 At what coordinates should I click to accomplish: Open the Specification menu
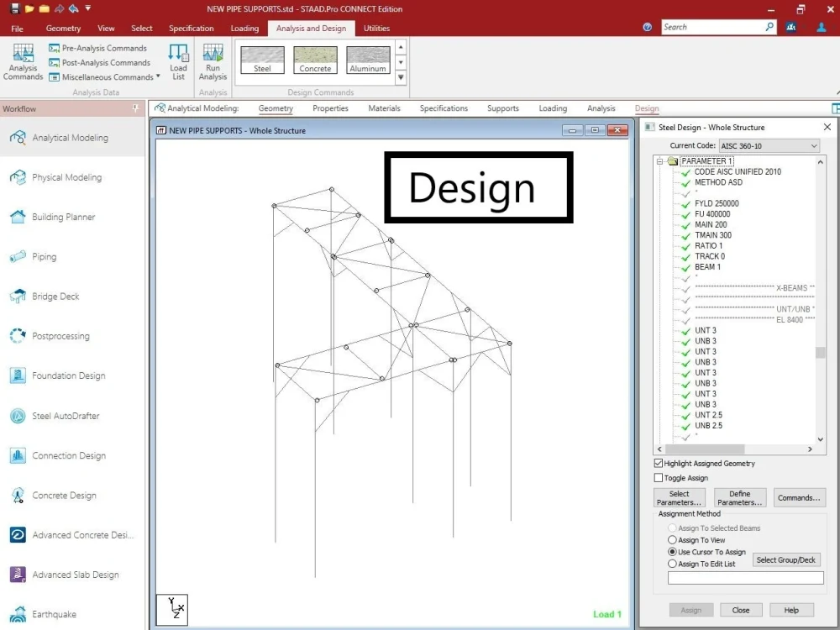tap(191, 28)
